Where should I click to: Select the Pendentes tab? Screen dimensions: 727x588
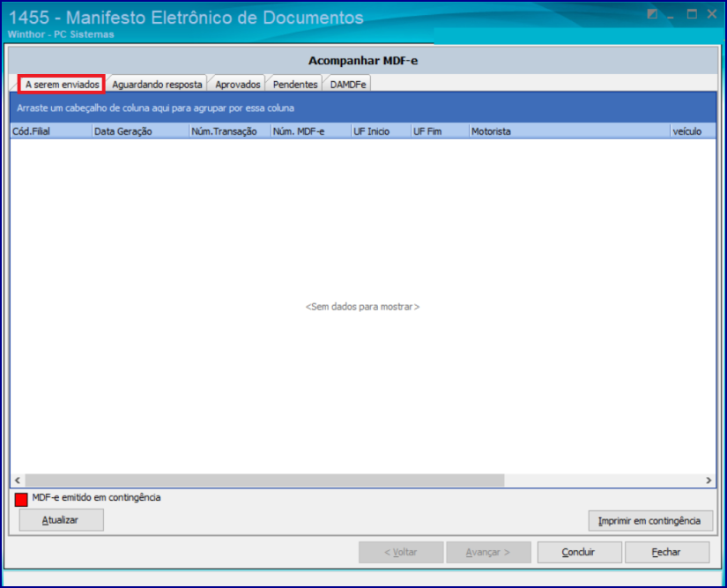(x=295, y=85)
